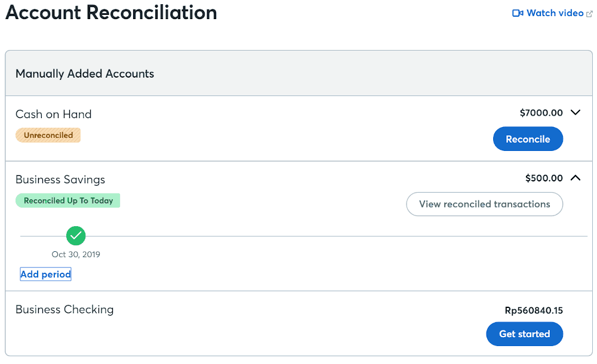This screenshot has width=597, height=364.
Task: Click the external link icon beside Watch video
Action: pyautogui.click(x=589, y=14)
